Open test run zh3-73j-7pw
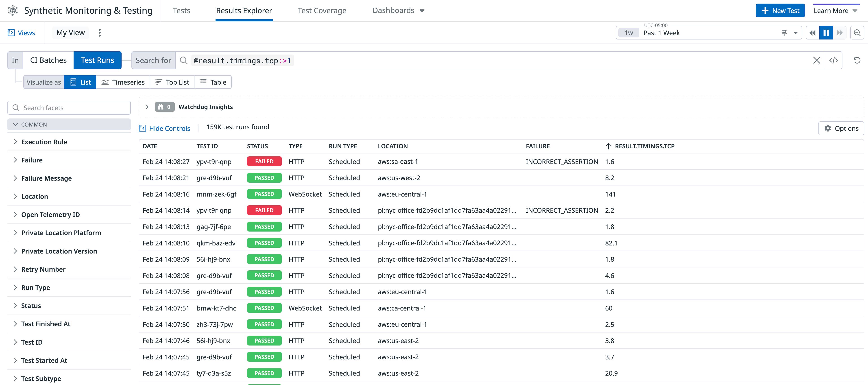 coord(501,324)
